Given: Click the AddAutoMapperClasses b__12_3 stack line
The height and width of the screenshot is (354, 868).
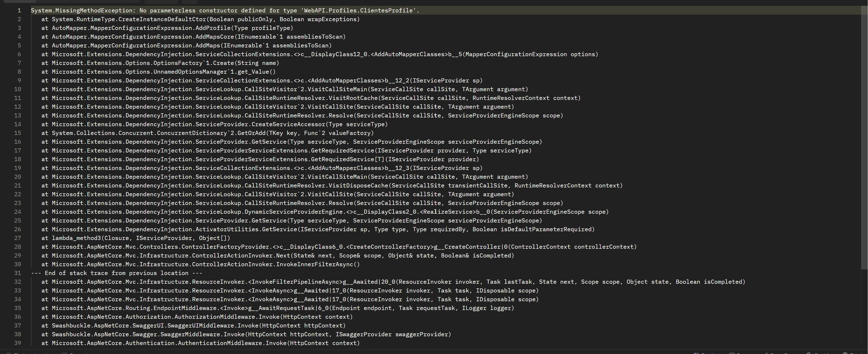Looking at the screenshot, I should pyautogui.click(x=262, y=168).
